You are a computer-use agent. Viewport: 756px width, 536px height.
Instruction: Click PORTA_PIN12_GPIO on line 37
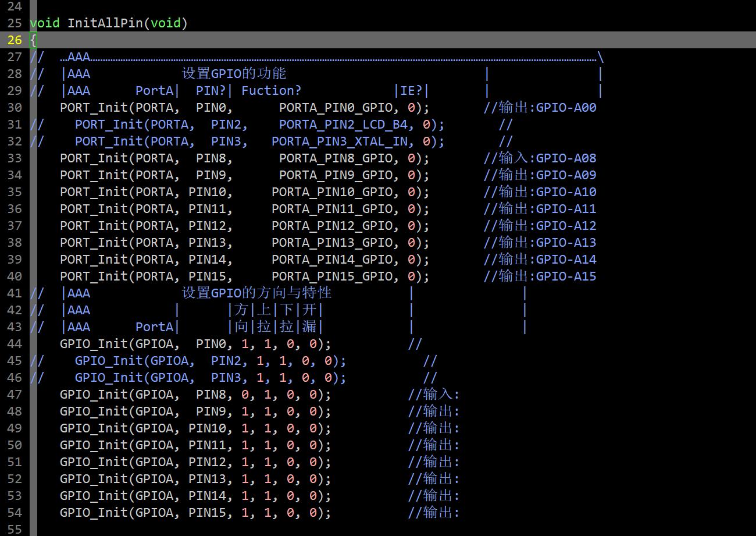point(332,226)
